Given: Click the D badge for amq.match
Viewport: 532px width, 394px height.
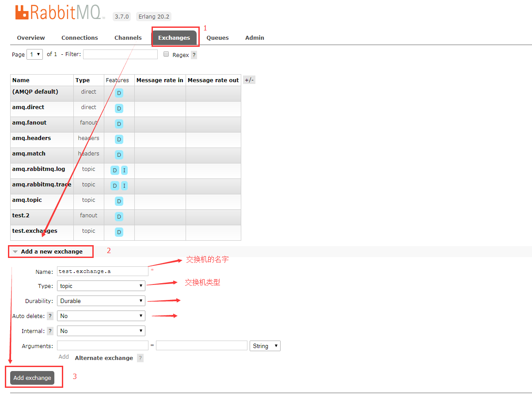Looking at the screenshot, I should point(119,155).
